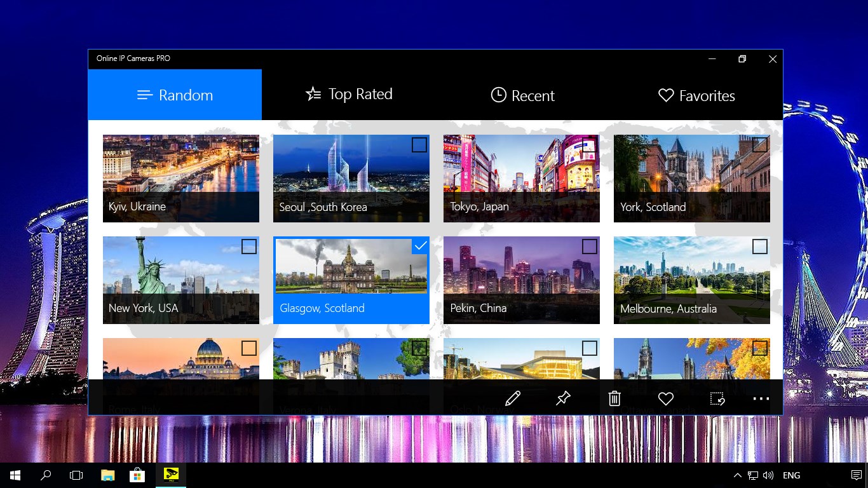Click the pencil edit icon

(x=513, y=398)
